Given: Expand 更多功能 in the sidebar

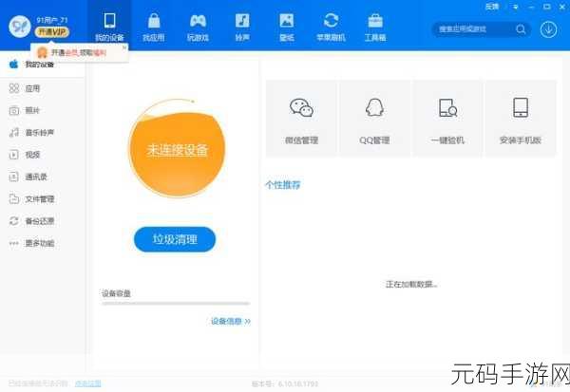Looking at the screenshot, I should coord(43,243).
